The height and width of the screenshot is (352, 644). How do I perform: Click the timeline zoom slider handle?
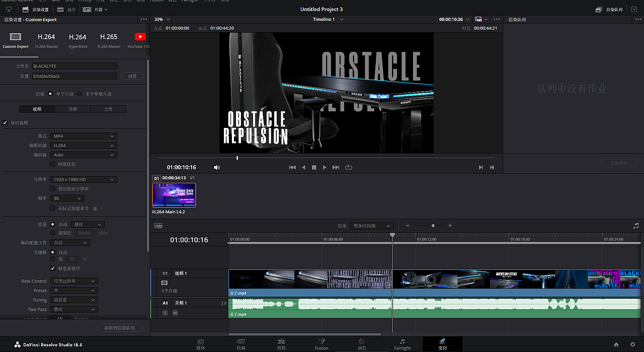coord(433,226)
